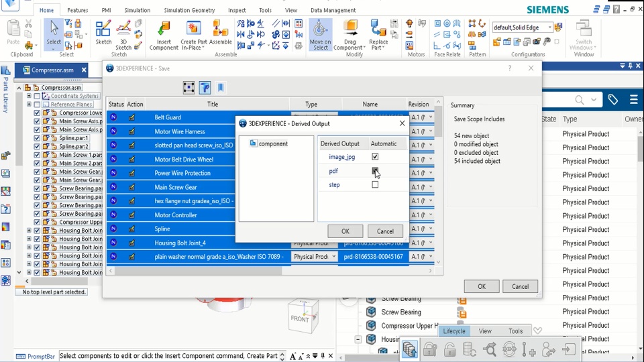Click Switch Windows icon
The width and height of the screenshot is (644, 362).
[x=583, y=36]
